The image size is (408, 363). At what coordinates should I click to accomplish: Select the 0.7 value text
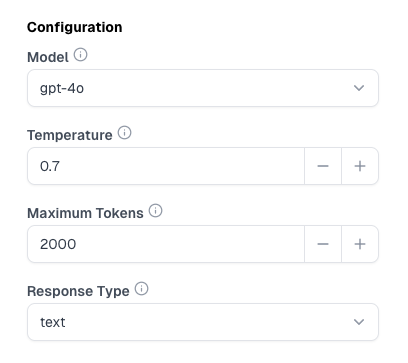[50, 166]
